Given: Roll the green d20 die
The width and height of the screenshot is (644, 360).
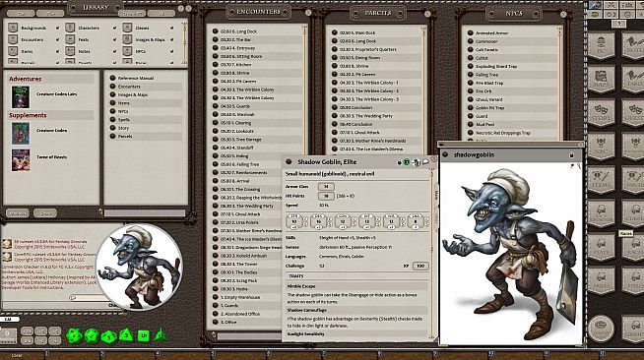Looking at the screenshot, I should (74, 335).
